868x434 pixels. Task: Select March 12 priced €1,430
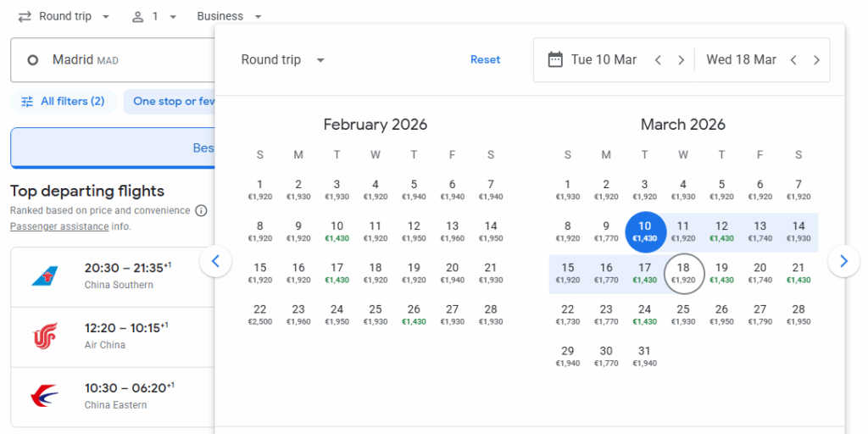click(x=722, y=232)
